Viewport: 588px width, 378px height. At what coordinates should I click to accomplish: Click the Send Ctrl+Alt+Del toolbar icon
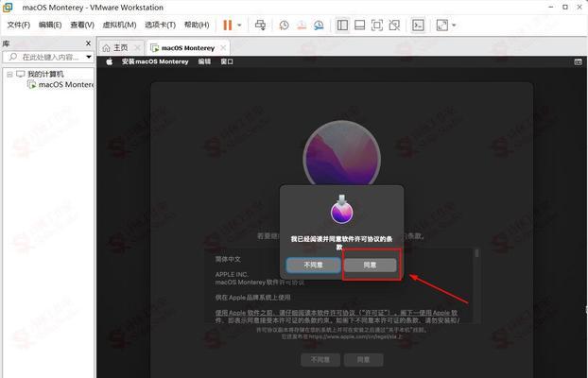260,26
